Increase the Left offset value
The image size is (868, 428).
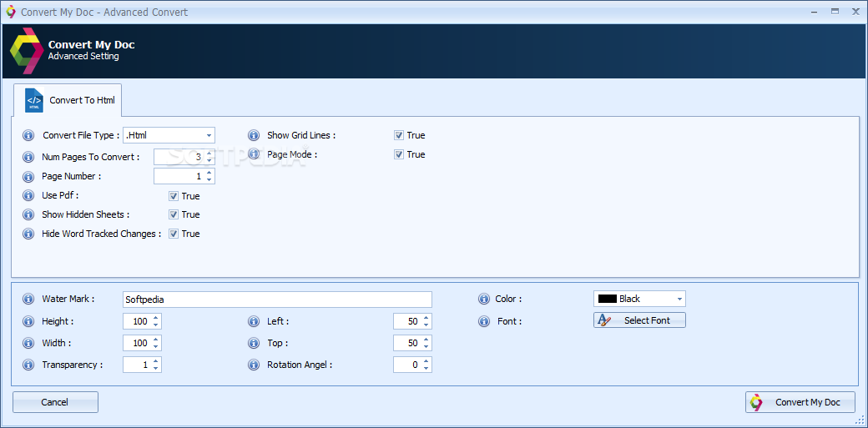click(426, 318)
